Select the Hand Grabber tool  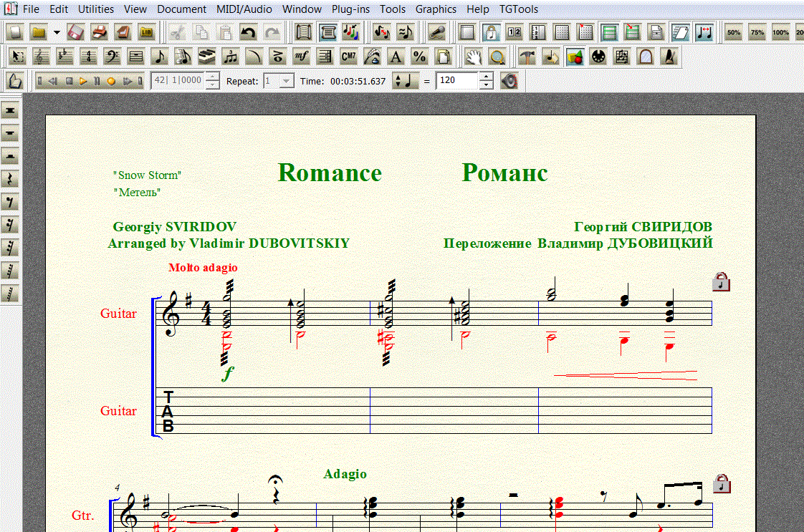click(x=473, y=57)
